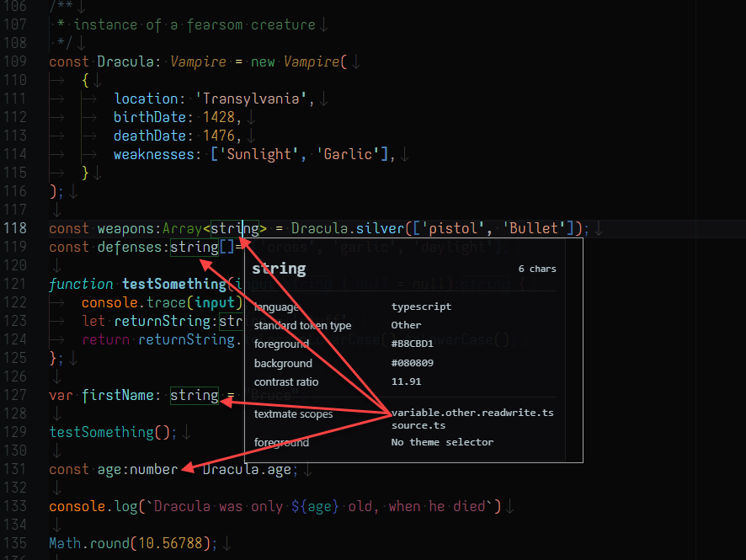The image size is (746, 560).
Task: Click the 'log' method on line 133
Action: point(125,506)
